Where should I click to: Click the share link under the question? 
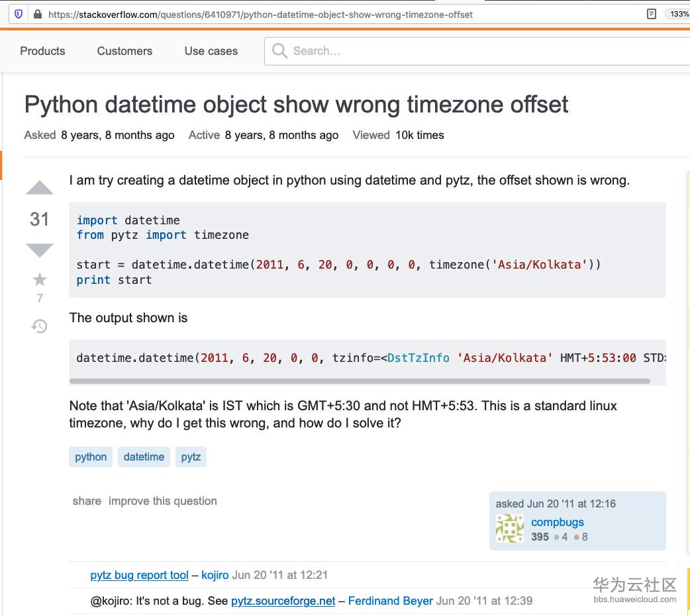(87, 501)
